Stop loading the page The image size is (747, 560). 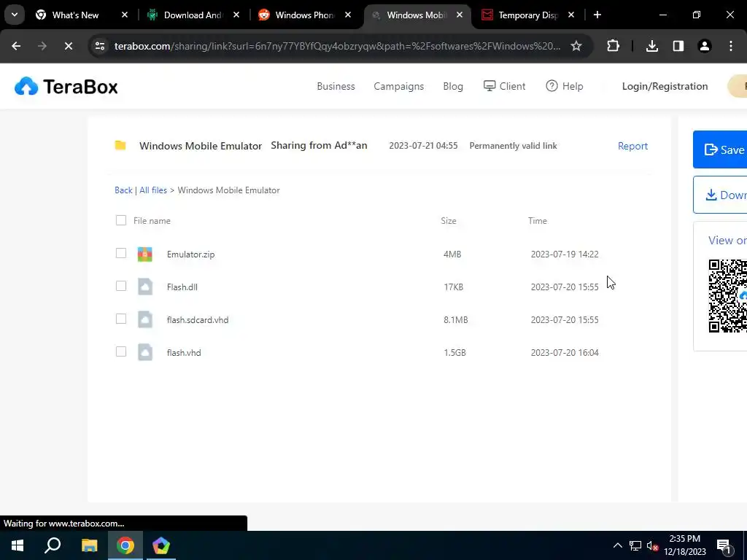(68, 46)
